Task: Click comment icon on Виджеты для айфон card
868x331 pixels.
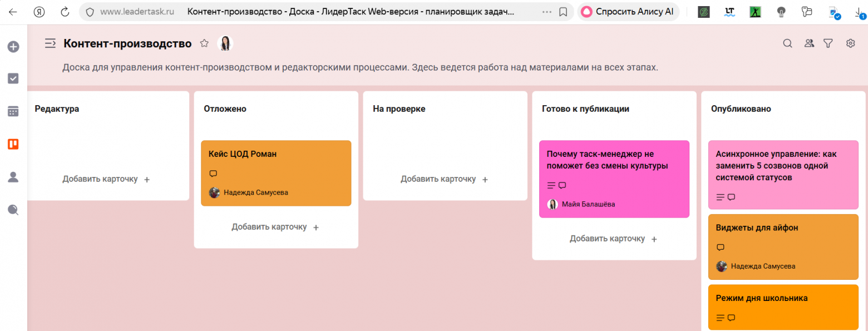Action: pyautogui.click(x=720, y=247)
